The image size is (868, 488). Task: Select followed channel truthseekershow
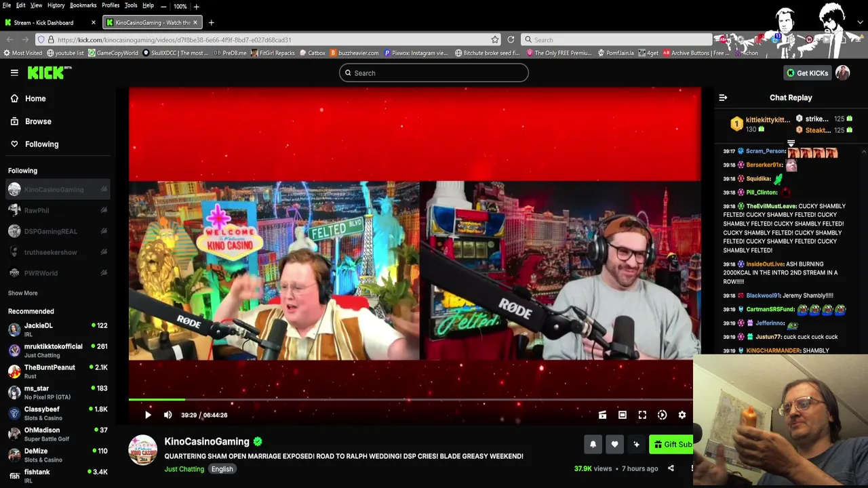pos(58,252)
